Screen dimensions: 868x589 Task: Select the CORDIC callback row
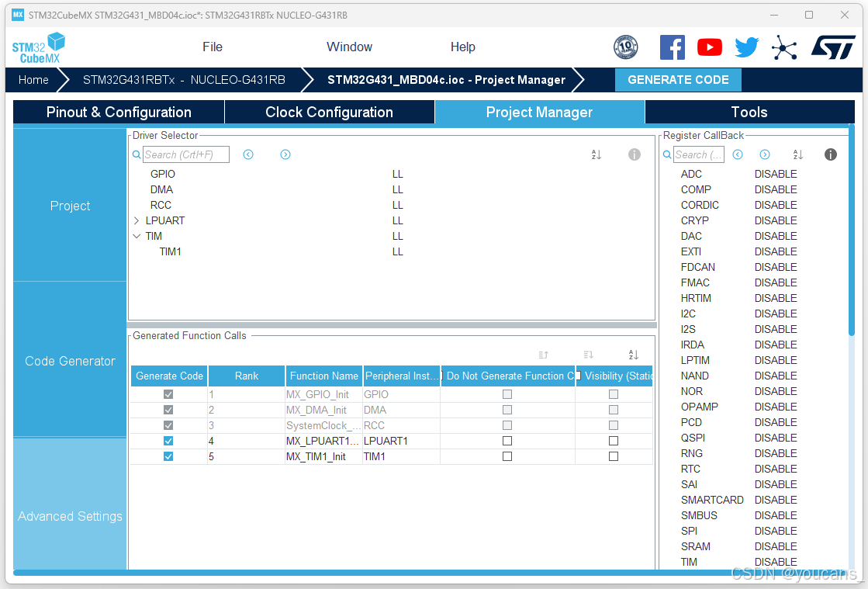point(738,206)
